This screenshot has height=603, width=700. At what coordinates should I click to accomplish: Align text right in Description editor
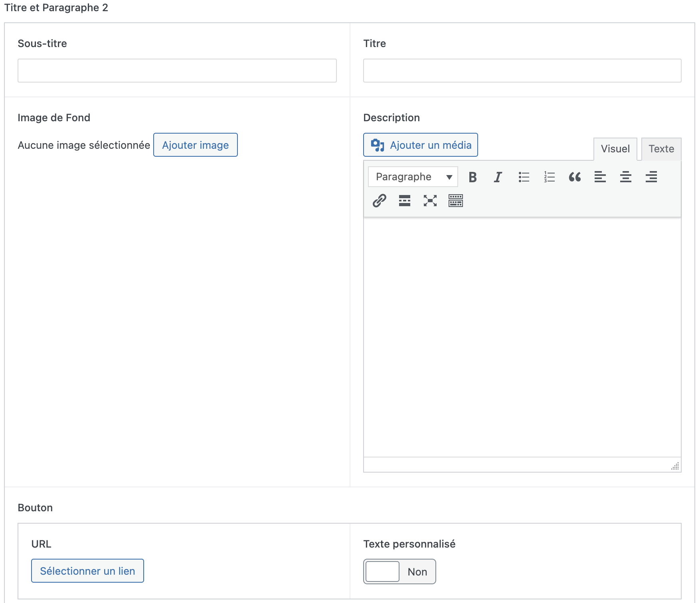[x=651, y=177]
